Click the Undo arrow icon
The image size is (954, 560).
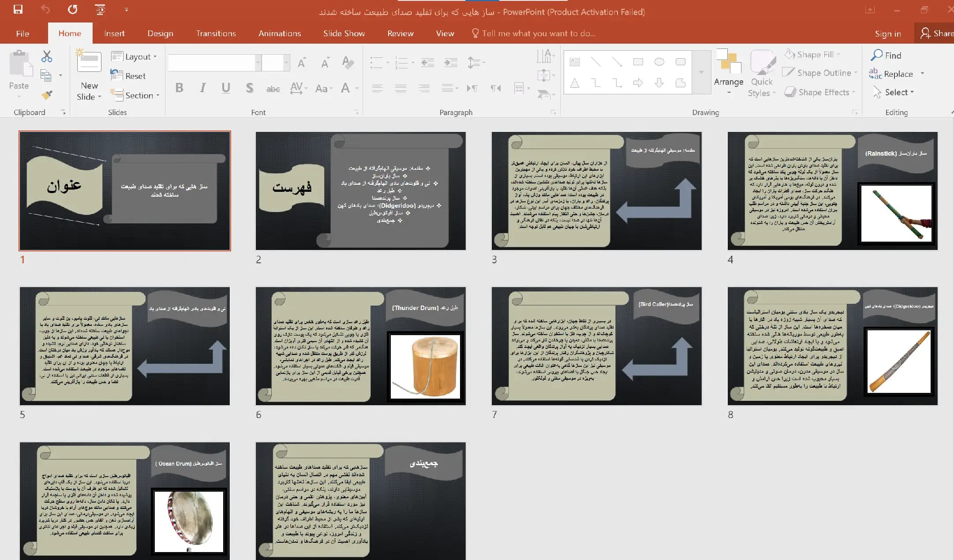click(x=45, y=9)
